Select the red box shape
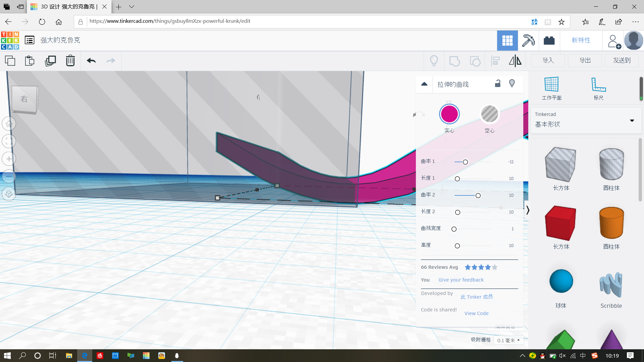 [561, 223]
